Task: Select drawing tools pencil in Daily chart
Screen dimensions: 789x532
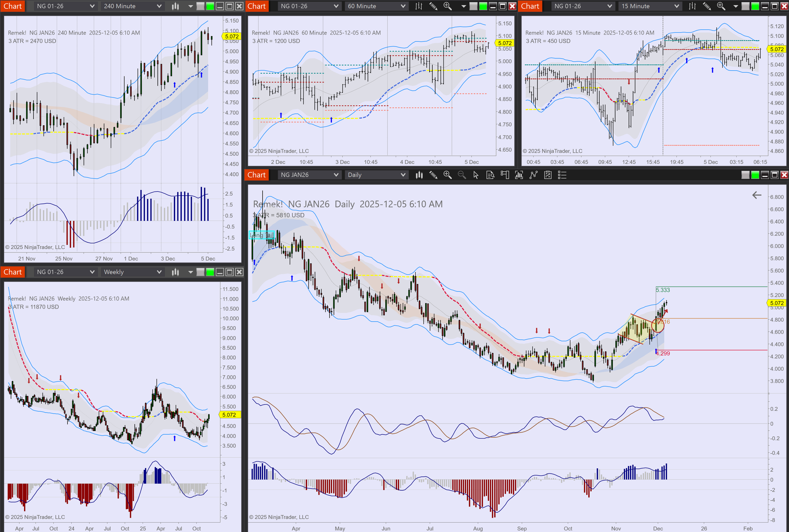Action: (433, 175)
